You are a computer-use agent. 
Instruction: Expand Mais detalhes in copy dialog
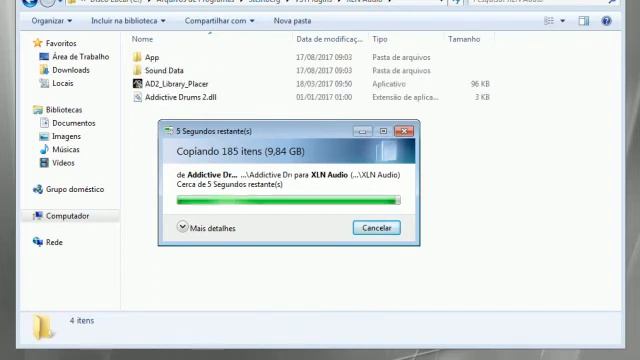207,228
